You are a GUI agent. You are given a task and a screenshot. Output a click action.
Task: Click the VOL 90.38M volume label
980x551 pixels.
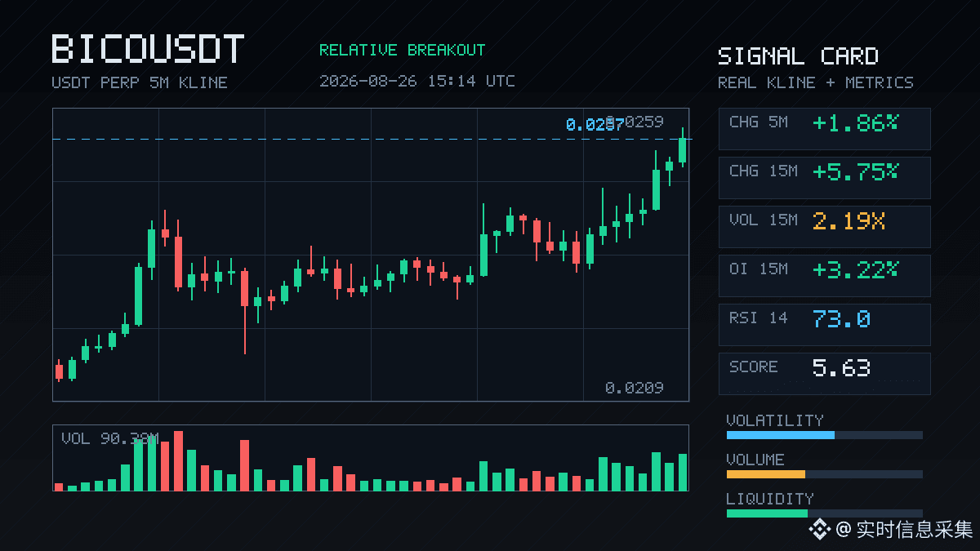[109, 438]
